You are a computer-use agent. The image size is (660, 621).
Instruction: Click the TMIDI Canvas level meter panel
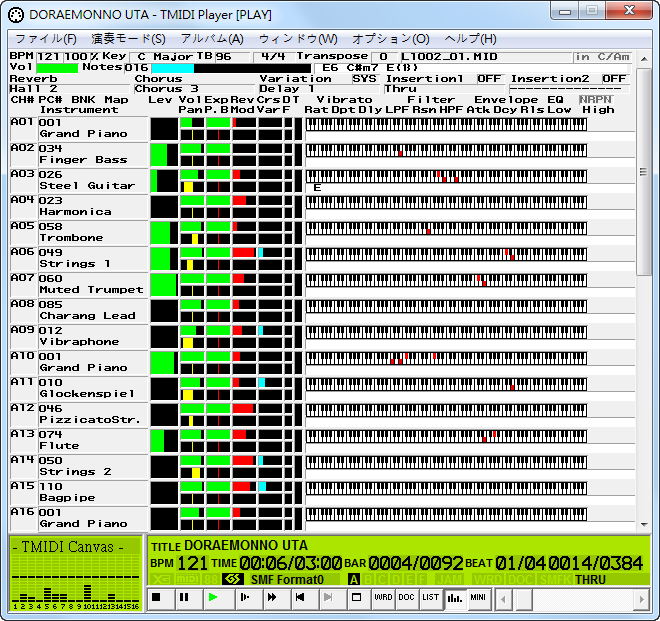click(x=75, y=573)
